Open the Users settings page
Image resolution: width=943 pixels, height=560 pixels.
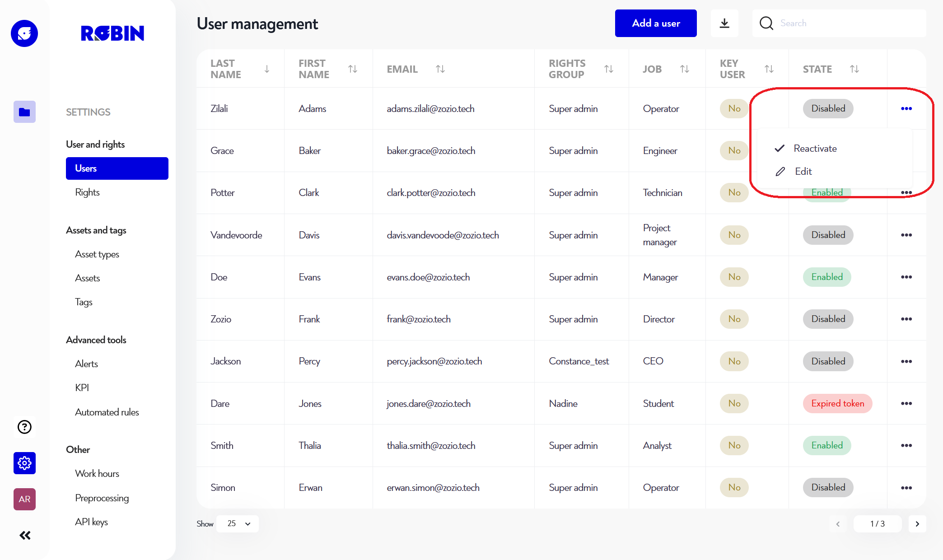(x=117, y=168)
